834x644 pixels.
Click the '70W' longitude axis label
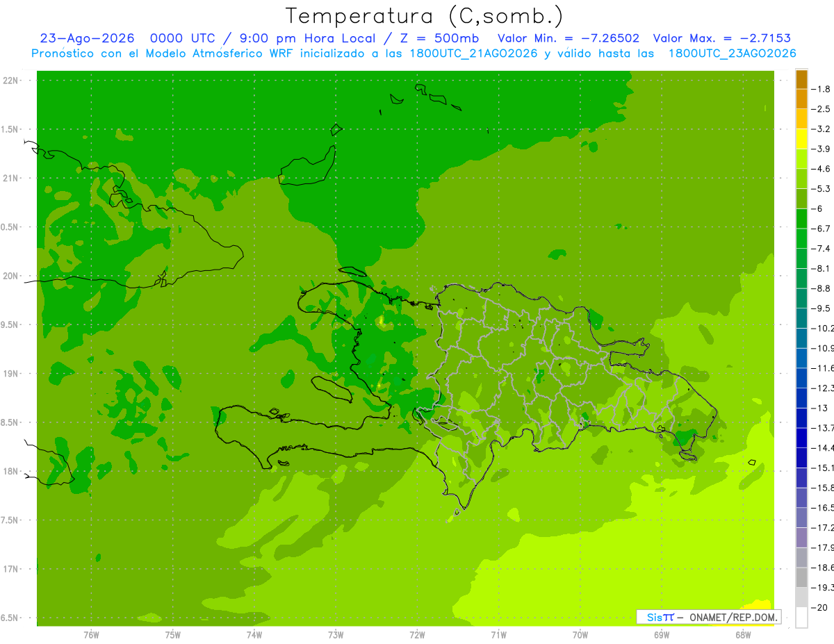pos(580,634)
